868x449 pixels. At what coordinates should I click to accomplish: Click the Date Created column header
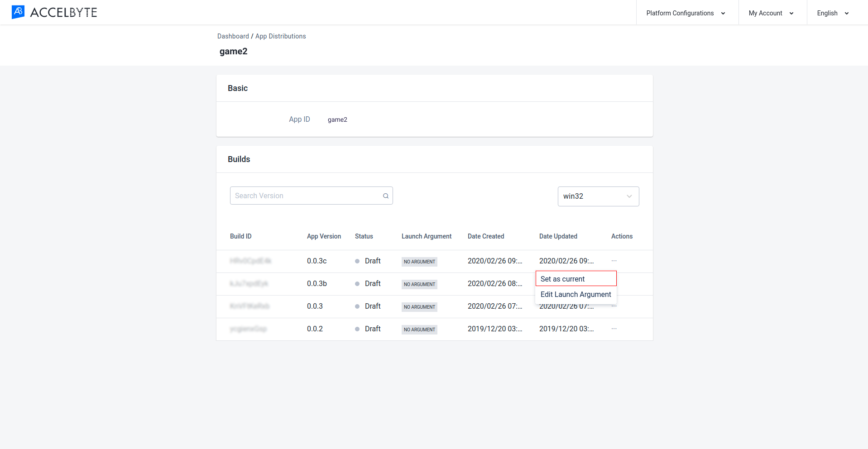(486, 236)
